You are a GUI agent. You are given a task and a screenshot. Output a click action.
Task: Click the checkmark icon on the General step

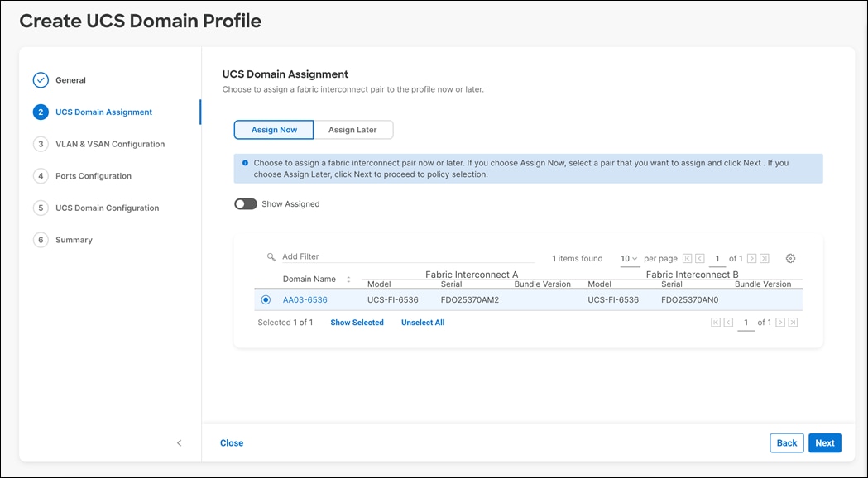point(40,79)
